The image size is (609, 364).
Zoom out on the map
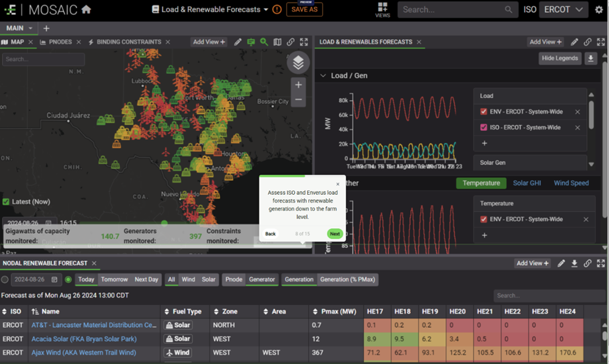298,100
